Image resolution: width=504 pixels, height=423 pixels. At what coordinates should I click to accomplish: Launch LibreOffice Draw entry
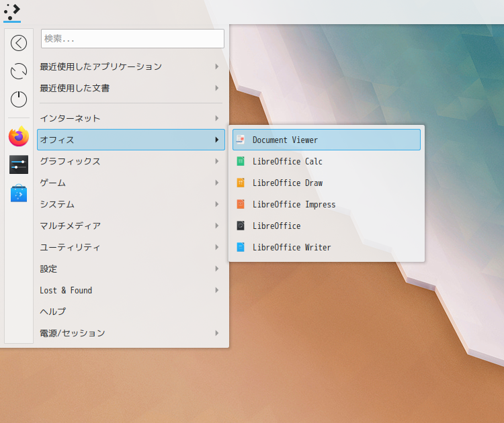click(x=326, y=183)
